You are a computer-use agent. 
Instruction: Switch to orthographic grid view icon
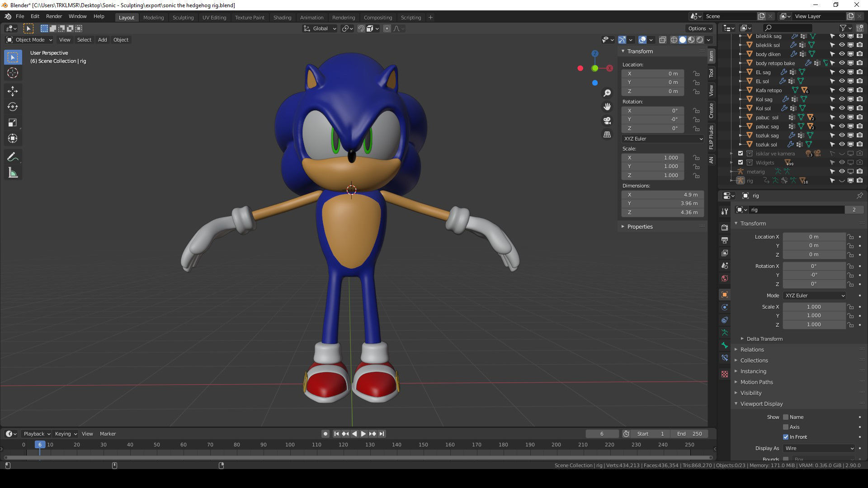pyautogui.click(x=607, y=135)
